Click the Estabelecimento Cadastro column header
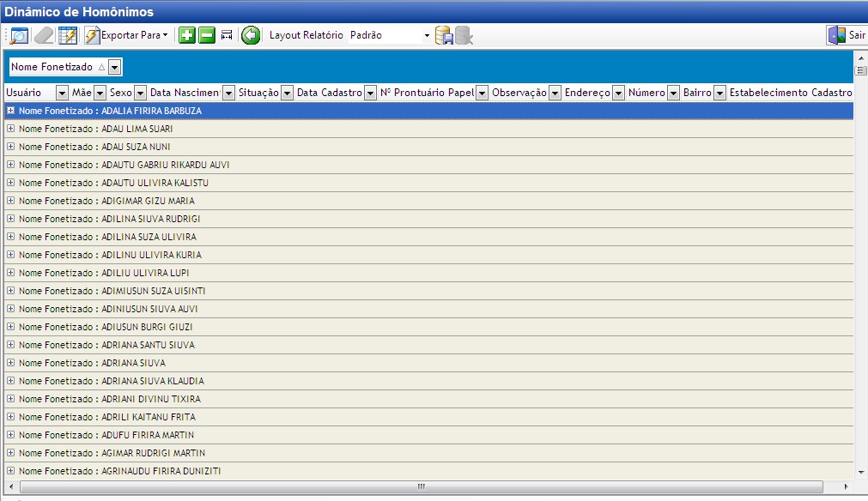This screenshot has height=501, width=868. (791, 93)
